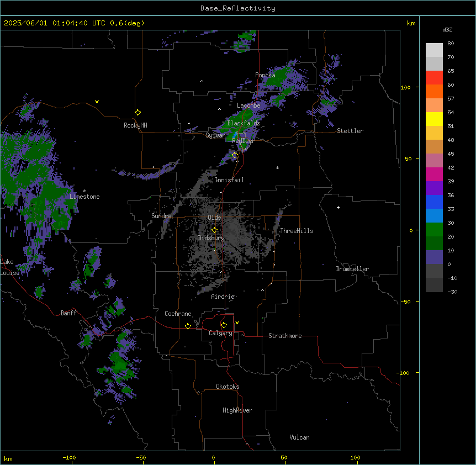This screenshot has height=465, width=476.
Task: Click the Cochrane town label
Action: (178, 314)
